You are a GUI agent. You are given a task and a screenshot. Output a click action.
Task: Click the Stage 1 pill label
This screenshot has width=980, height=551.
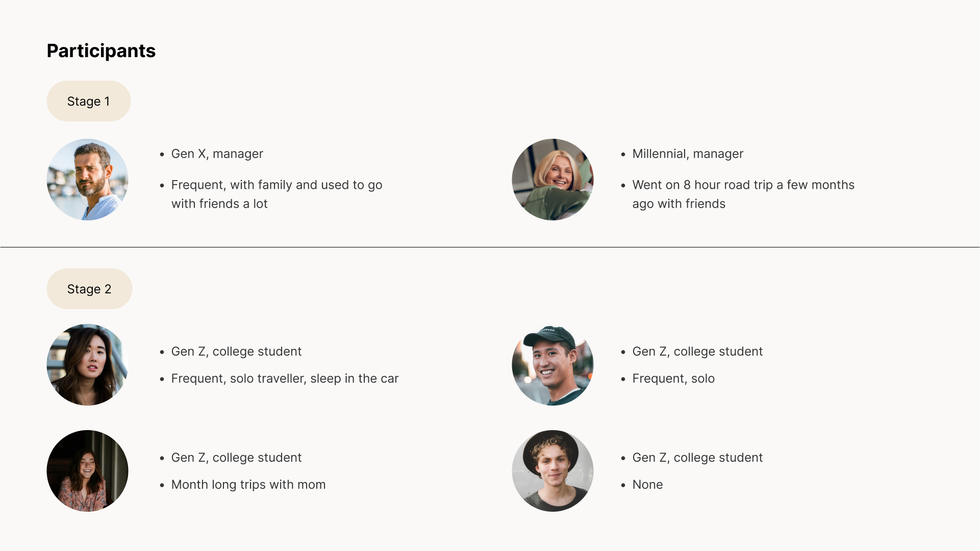[x=88, y=101]
